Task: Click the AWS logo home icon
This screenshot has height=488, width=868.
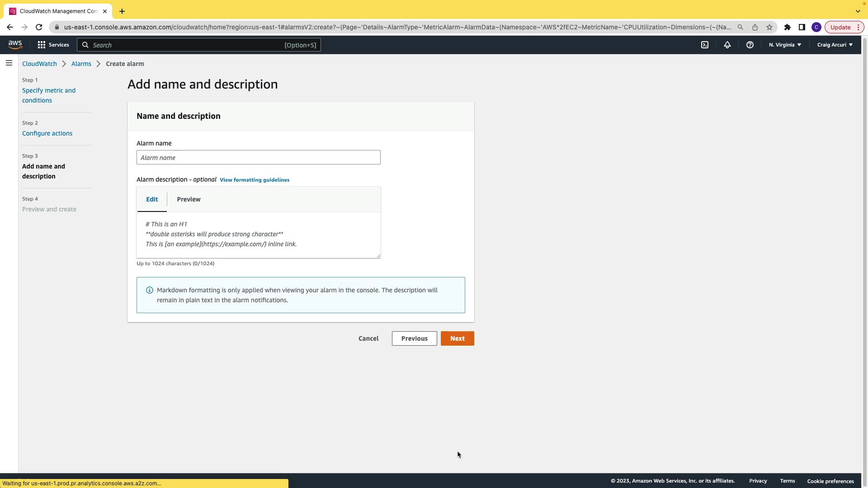Action: [x=15, y=44]
